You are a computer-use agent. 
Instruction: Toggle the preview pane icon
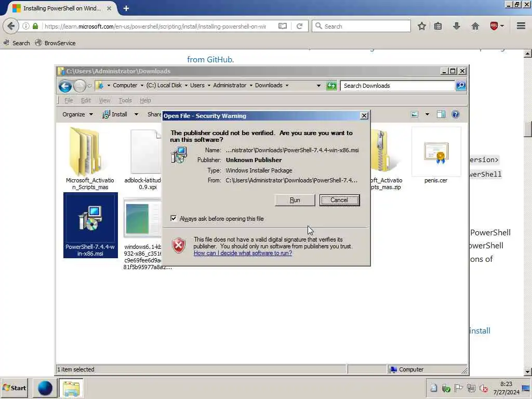pyautogui.click(x=441, y=114)
